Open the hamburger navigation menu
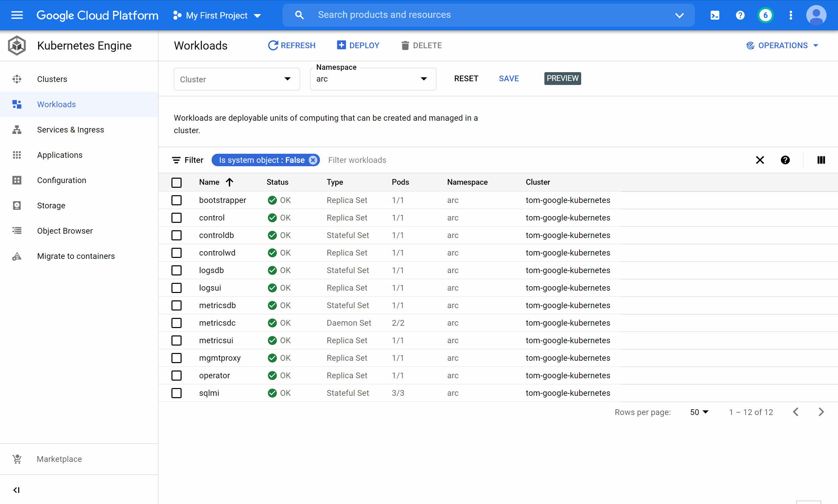The image size is (838, 504). point(17,15)
